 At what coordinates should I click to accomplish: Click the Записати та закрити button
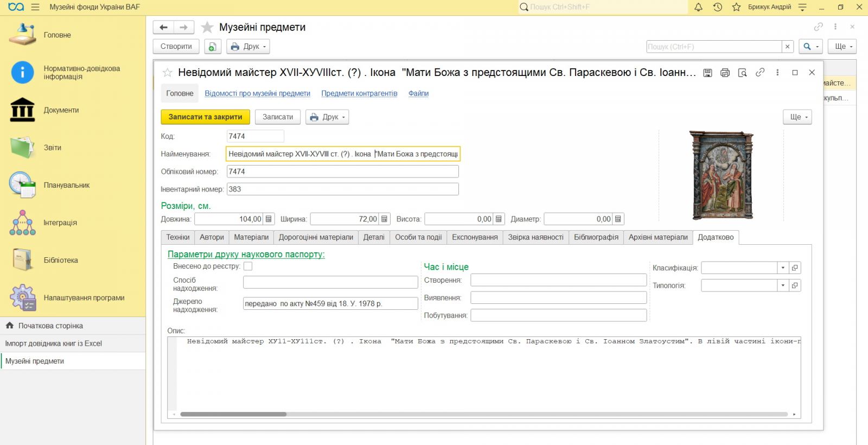coord(206,117)
